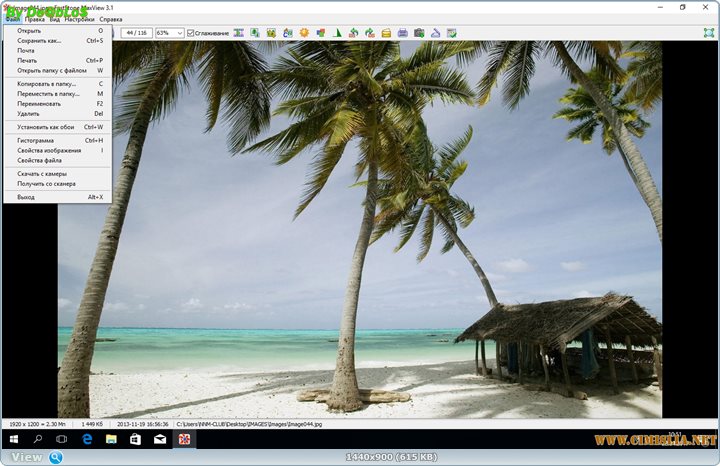
Task: Toggle the Сглаживание checkbox
Action: click(x=191, y=33)
